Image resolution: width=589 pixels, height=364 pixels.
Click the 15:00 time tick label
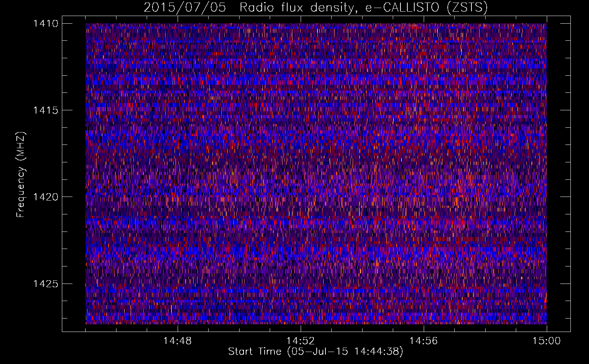click(x=547, y=341)
